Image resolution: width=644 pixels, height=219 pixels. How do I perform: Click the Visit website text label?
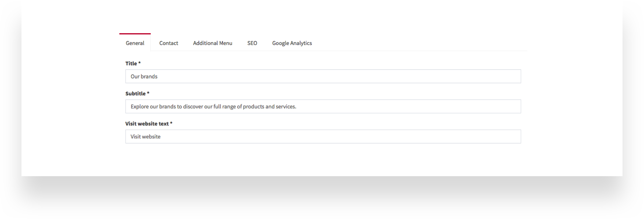pos(147,124)
